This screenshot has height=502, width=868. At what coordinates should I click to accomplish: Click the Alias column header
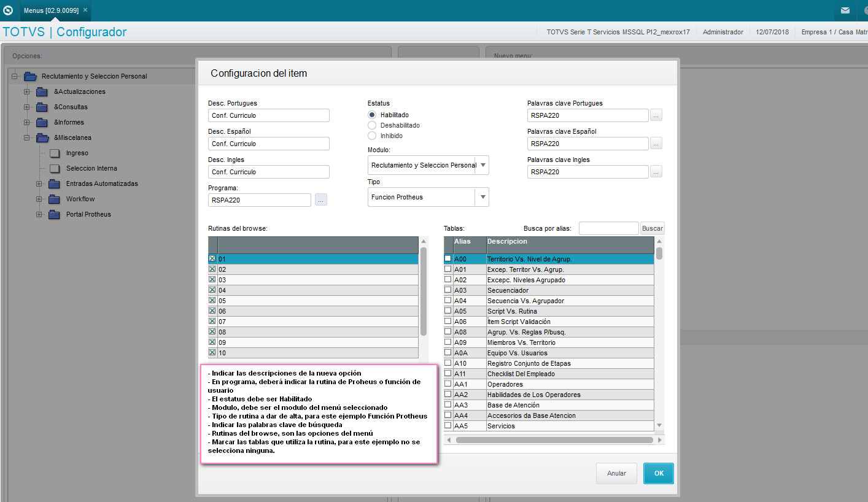point(470,245)
